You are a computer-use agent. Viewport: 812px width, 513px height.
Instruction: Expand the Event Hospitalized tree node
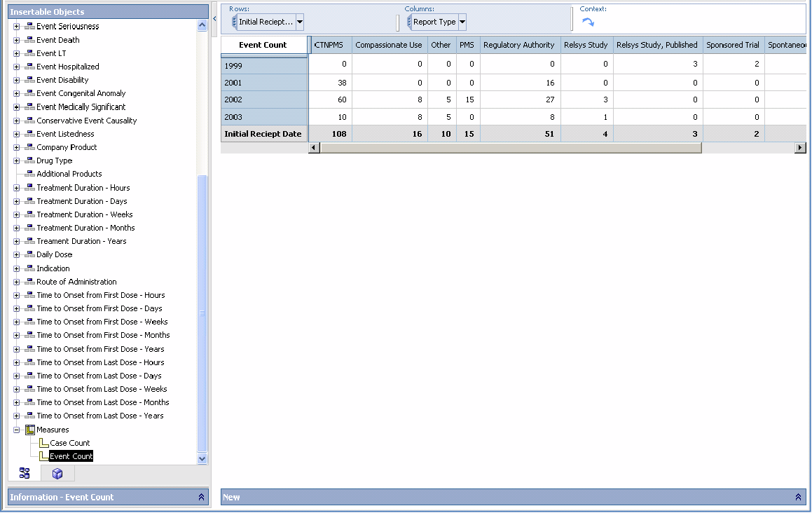(17, 67)
